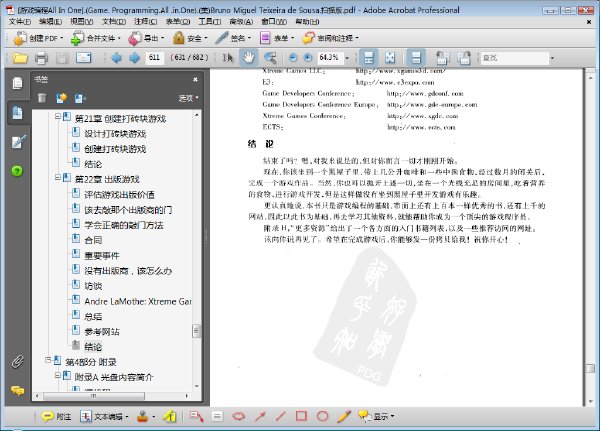Toggle single page continuous icon

[x=416, y=58]
